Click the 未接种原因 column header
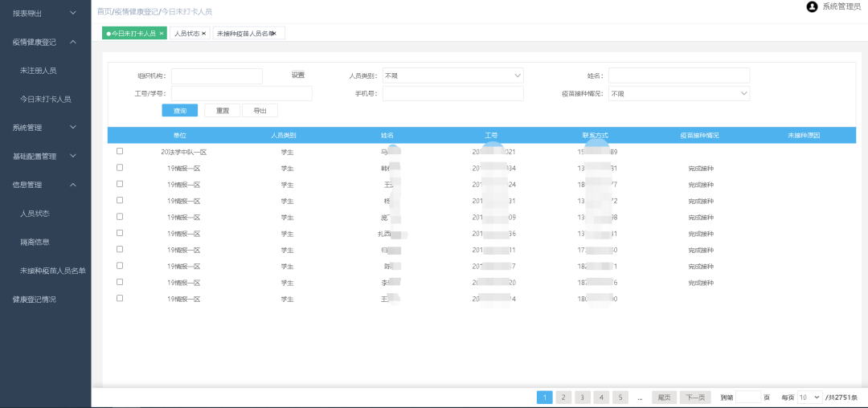Screen dimensions: 868x408 pyautogui.click(x=804, y=135)
